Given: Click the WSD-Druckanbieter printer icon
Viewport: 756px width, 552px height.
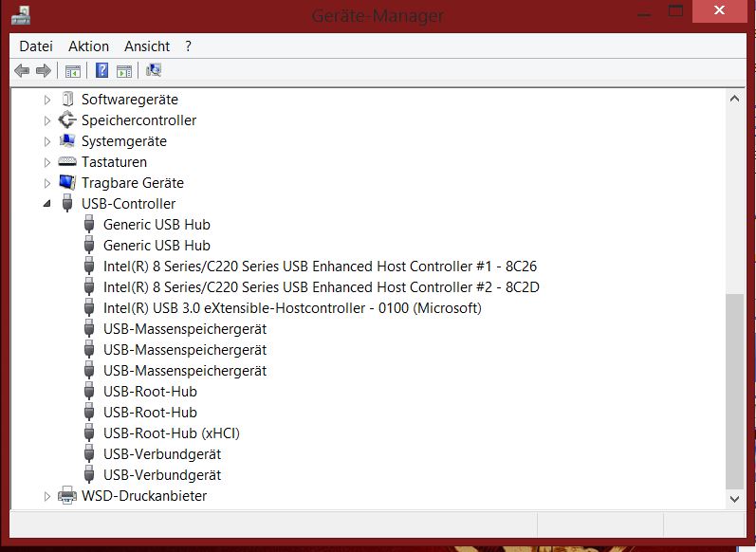Looking at the screenshot, I should coord(67,496).
